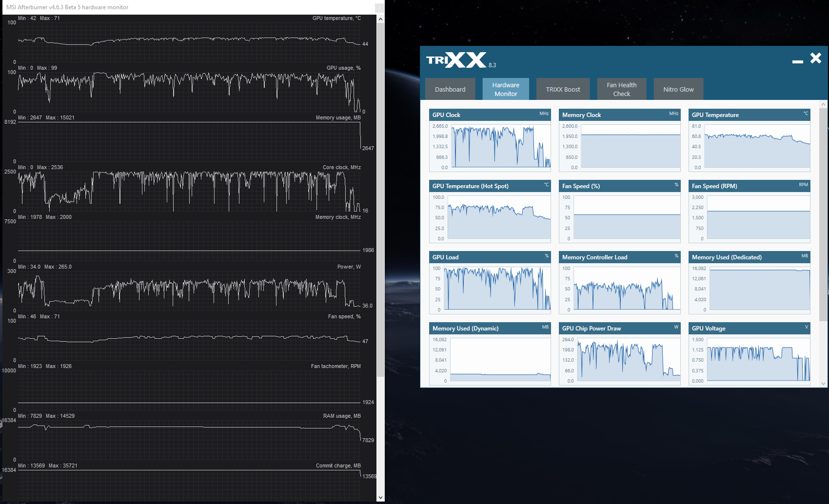Click the 'Min : 42 Max : 71' temperature stats
Screen dimensions: 829x504
(39, 18)
